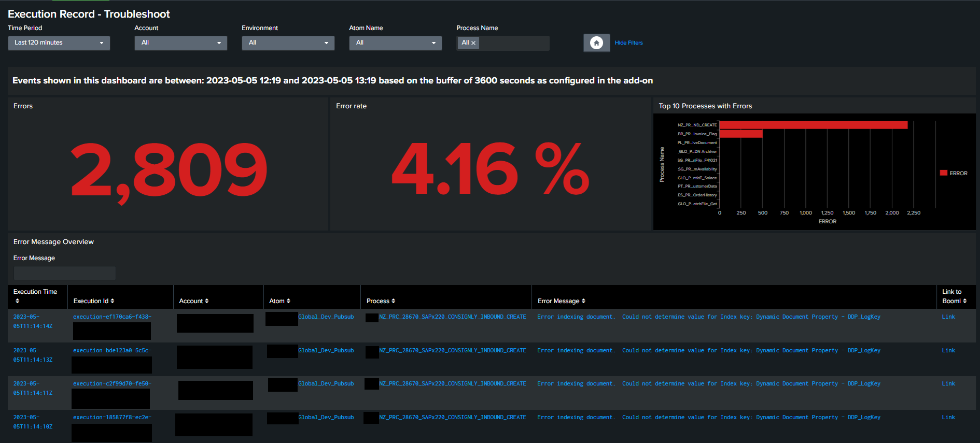
Task: Click the 2023-05-05T11:14:13Z execution time
Action: pos(33,355)
